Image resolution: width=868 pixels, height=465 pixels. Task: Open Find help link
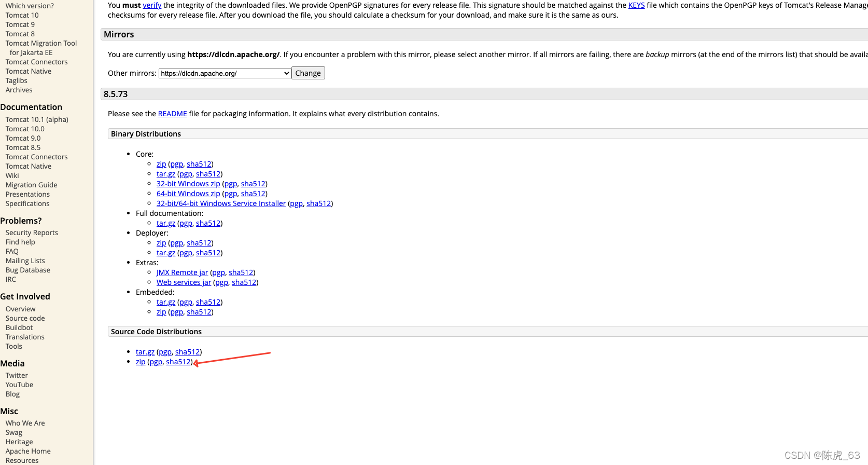click(x=20, y=242)
